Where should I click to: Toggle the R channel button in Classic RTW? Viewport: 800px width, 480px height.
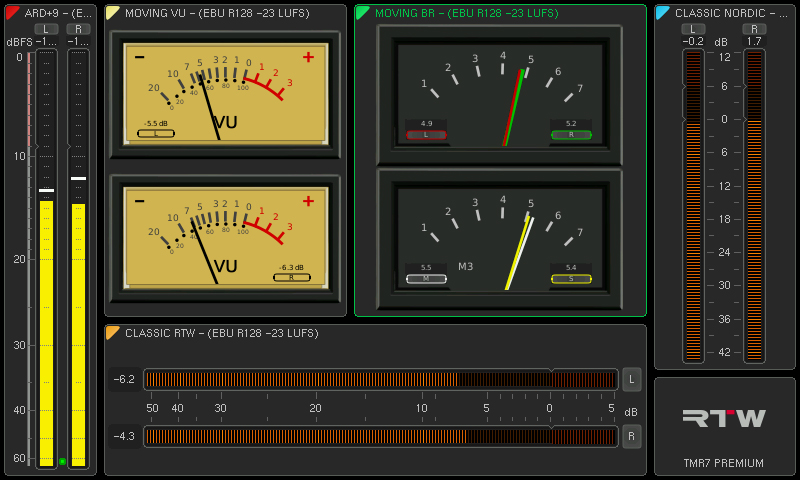(x=632, y=436)
